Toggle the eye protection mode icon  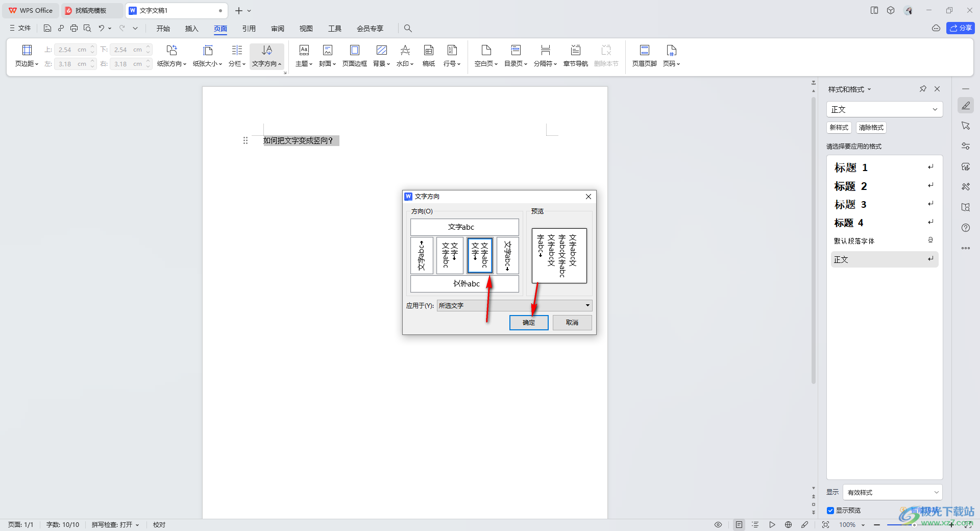(x=718, y=524)
